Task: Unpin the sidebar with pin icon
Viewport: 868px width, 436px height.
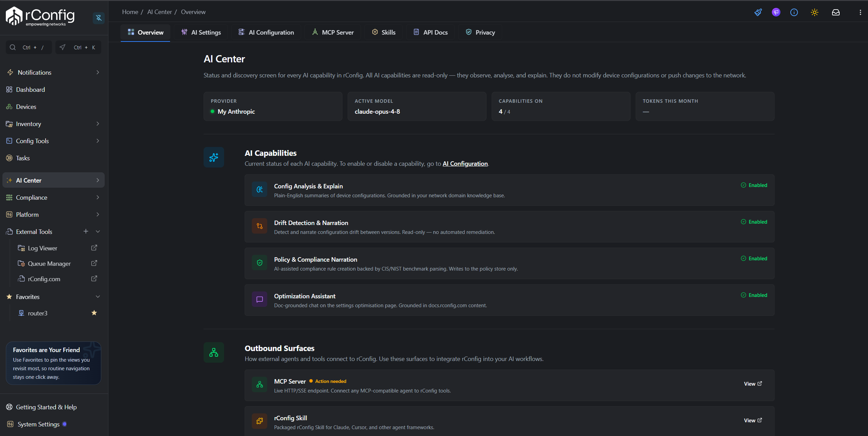Action: coord(99,18)
